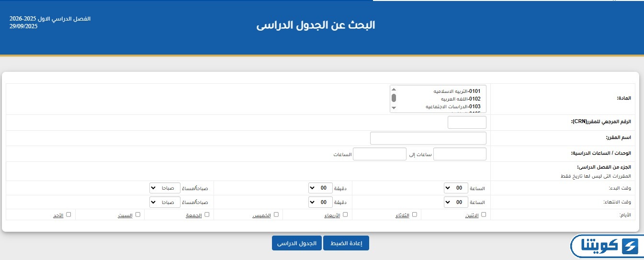Click the CRN reference number input field
Viewport: 644px width, 260px height.
(x=467, y=123)
